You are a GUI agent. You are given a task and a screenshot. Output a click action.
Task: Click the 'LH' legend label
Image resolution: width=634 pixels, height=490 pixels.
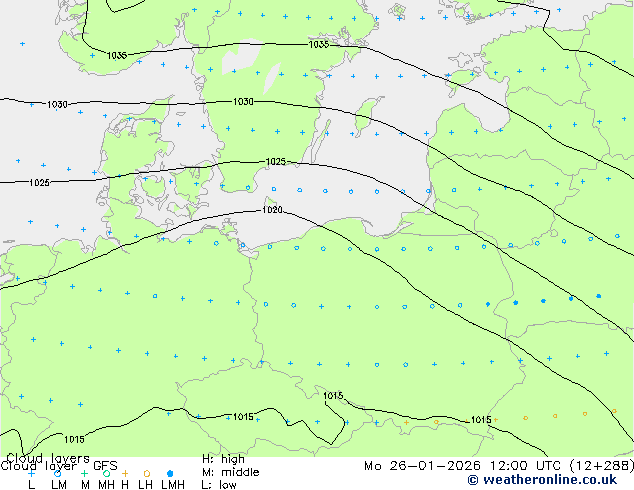click(145, 484)
